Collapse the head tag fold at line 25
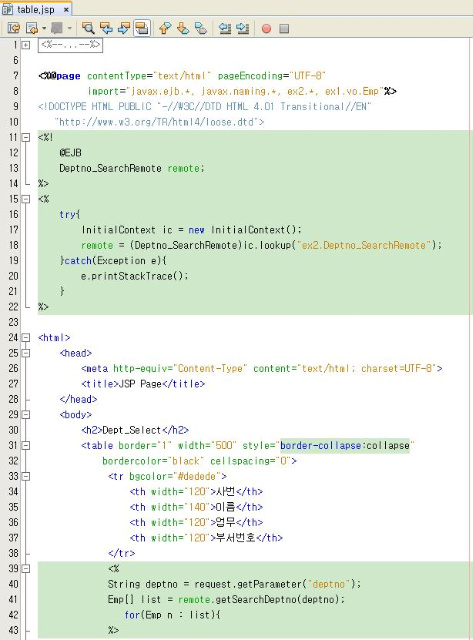Viewport: 473px width, 640px height. click(x=26, y=353)
